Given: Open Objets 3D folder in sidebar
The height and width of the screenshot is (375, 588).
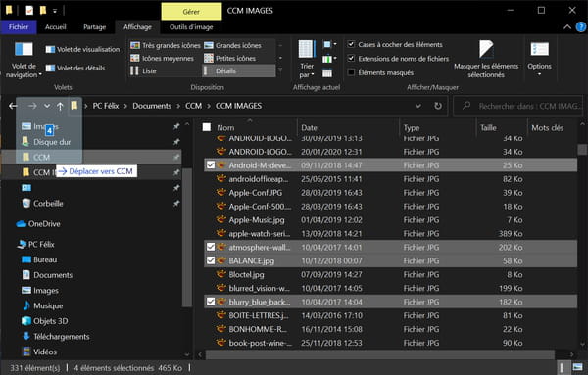Looking at the screenshot, I should (45, 321).
